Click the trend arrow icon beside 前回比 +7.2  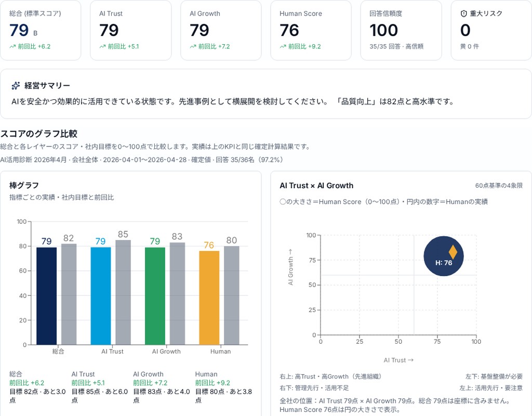coord(193,46)
